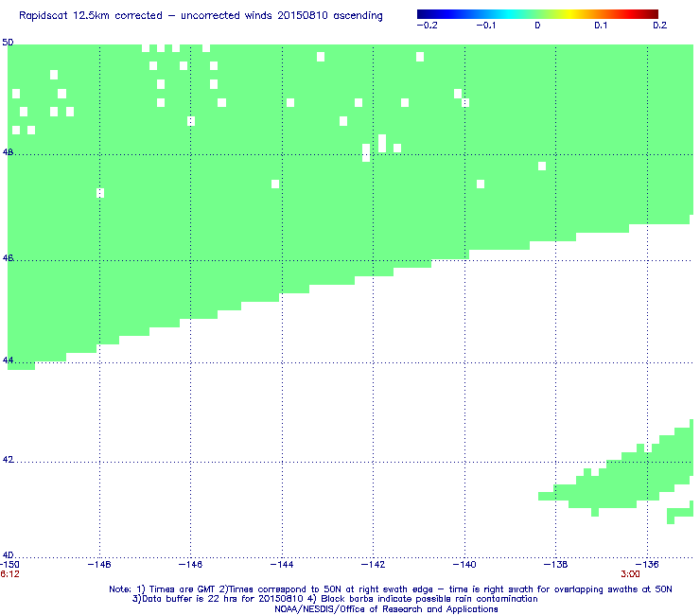700x615 pixels.
Task: Click the -0.1 color scale label
Action: point(486,26)
